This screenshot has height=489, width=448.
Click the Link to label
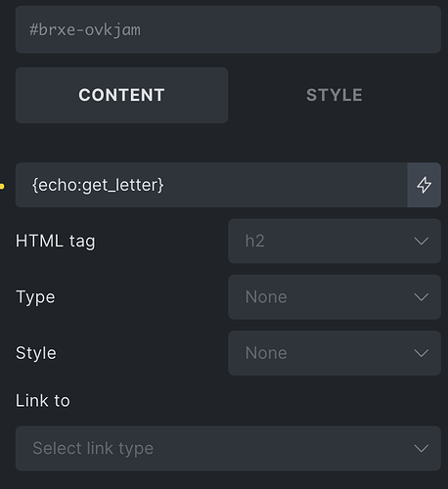(43, 401)
